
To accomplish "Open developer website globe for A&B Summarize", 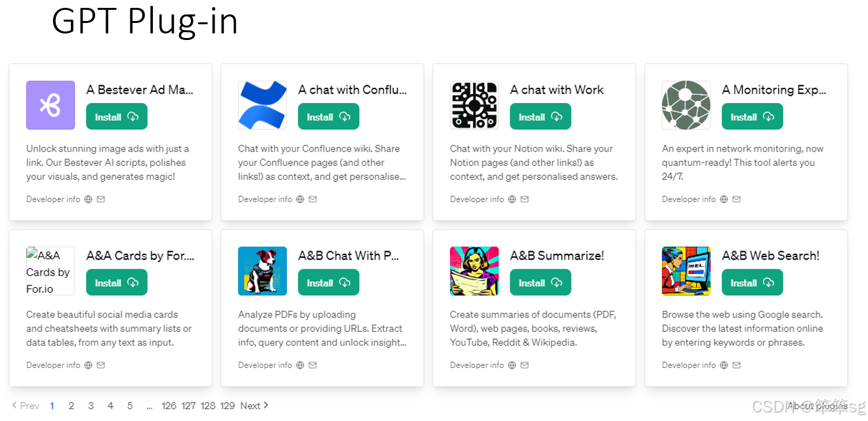I will (x=512, y=365).
